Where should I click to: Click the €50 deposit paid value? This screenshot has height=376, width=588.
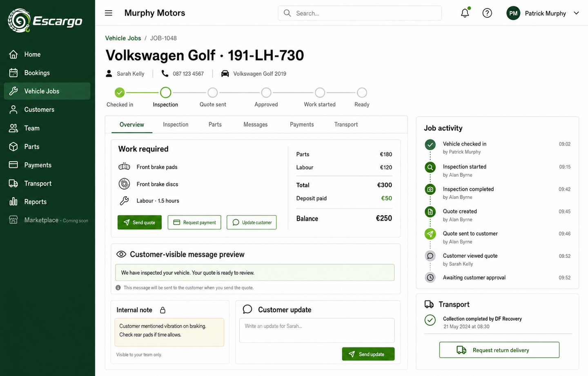click(386, 198)
